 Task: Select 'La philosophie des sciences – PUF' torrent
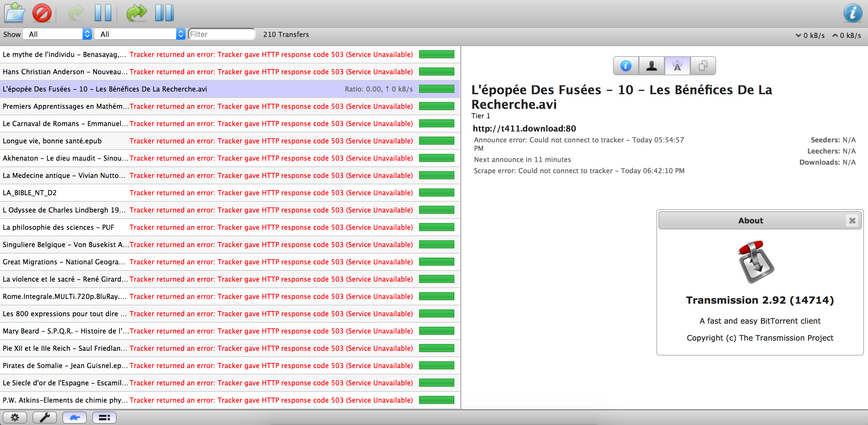click(x=230, y=227)
